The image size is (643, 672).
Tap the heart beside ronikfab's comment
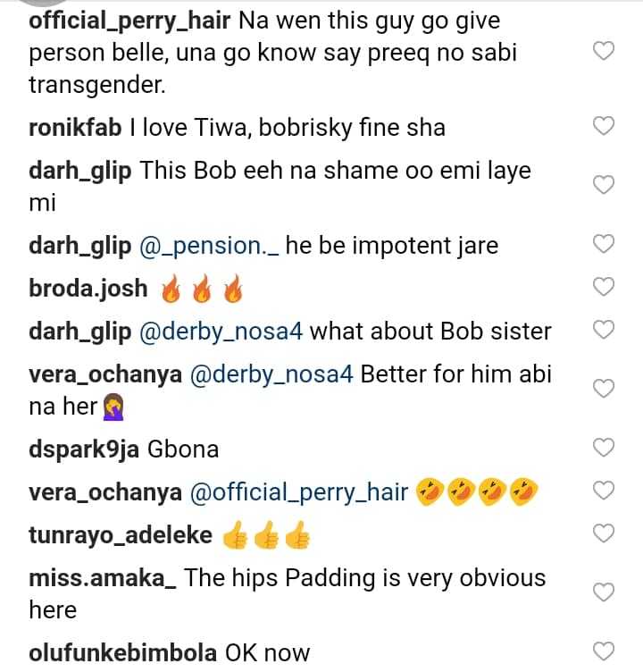[604, 126]
